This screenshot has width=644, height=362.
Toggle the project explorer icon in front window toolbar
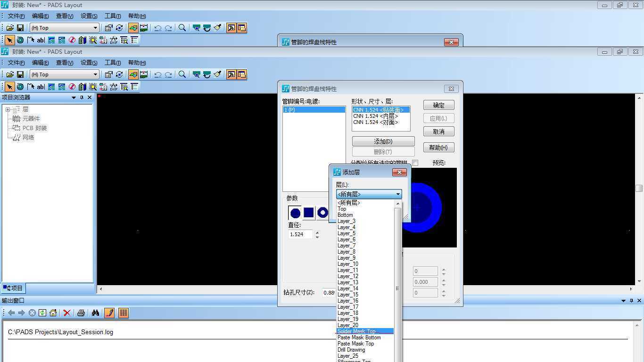[231, 74]
